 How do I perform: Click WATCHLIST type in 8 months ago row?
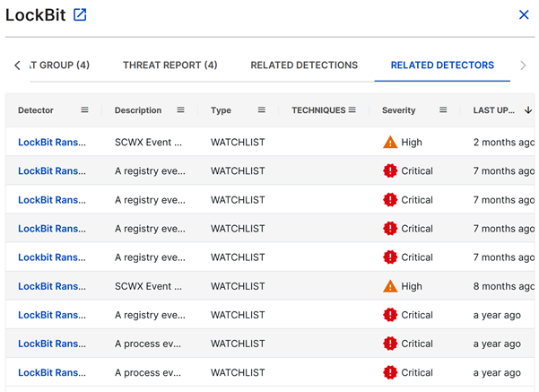(x=238, y=286)
